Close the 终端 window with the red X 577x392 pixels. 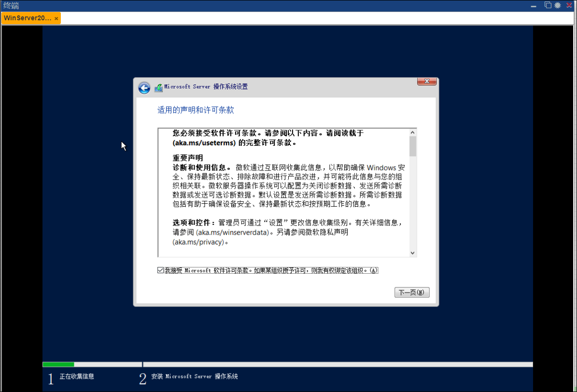pyautogui.click(x=569, y=5)
